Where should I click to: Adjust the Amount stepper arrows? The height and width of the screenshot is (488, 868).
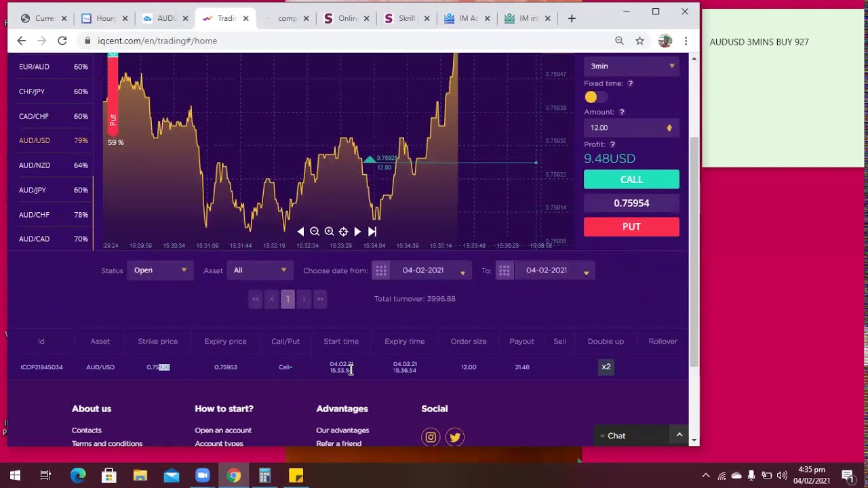pyautogui.click(x=669, y=128)
